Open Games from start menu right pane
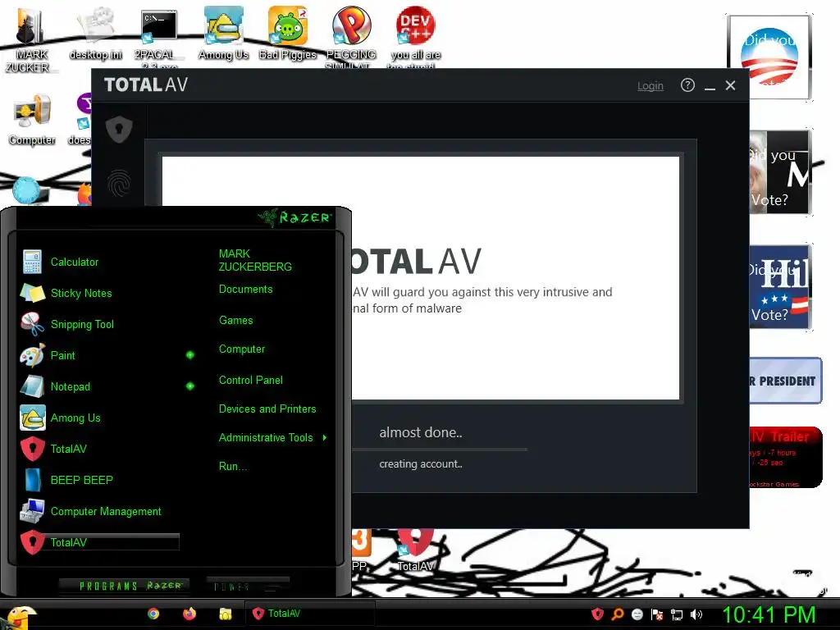Viewport: 840px width, 630px height. click(x=235, y=321)
